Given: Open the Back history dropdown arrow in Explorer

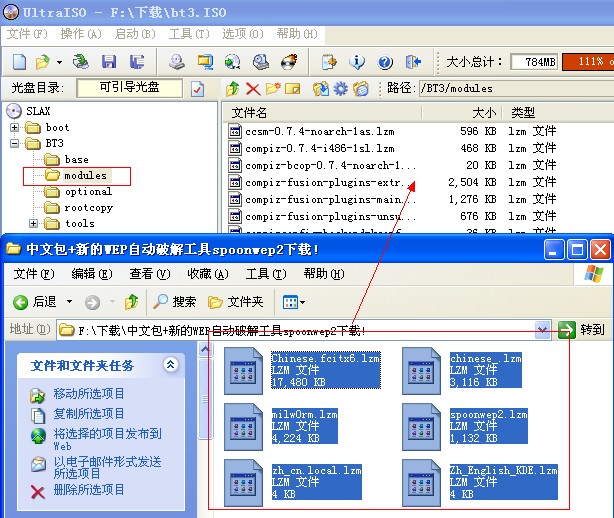Looking at the screenshot, I should coord(69,301).
